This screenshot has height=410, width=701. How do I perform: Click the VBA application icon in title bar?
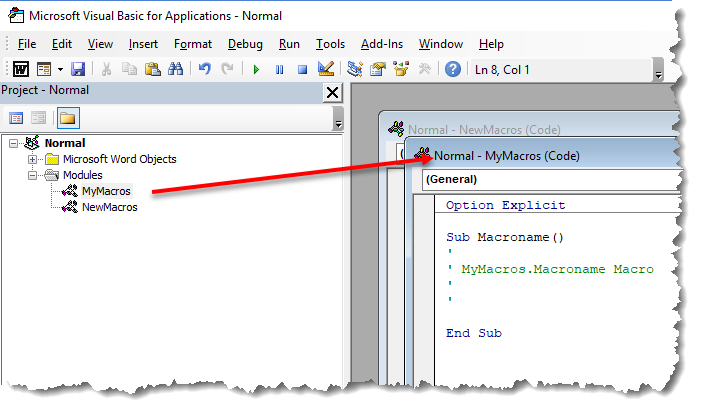click(16, 16)
